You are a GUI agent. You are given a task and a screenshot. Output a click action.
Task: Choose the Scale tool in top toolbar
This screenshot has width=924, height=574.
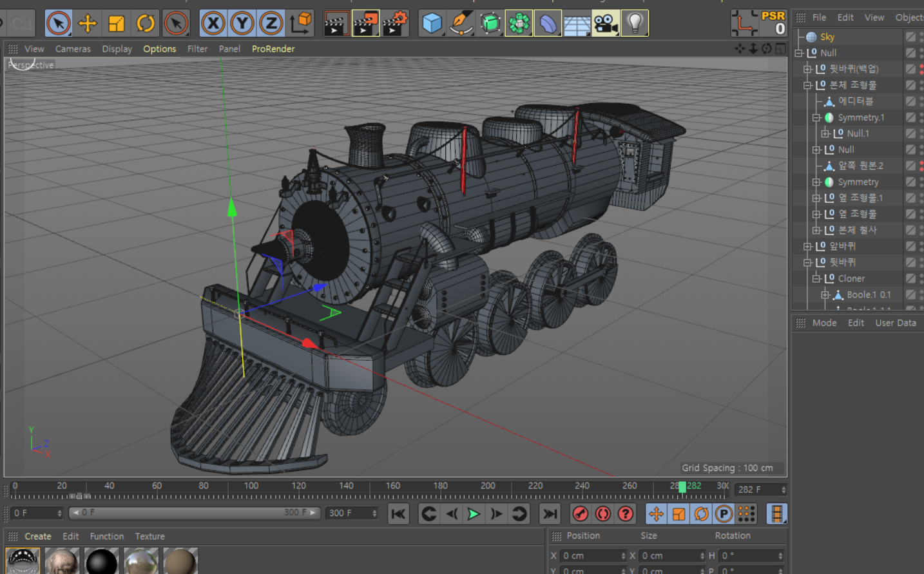pyautogui.click(x=117, y=24)
